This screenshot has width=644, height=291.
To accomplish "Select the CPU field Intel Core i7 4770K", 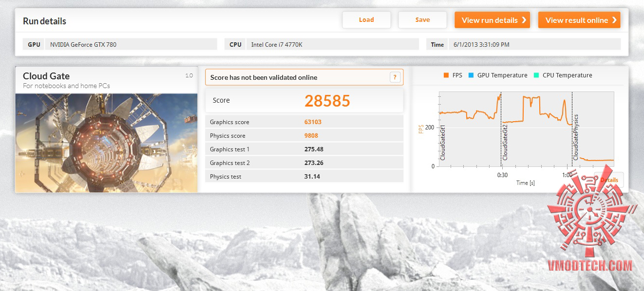I will coord(332,44).
